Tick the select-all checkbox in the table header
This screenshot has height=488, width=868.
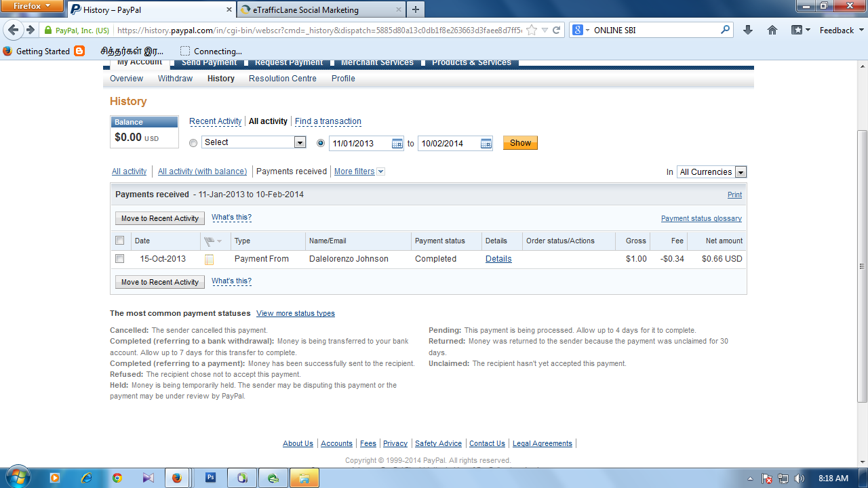click(x=120, y=241)
